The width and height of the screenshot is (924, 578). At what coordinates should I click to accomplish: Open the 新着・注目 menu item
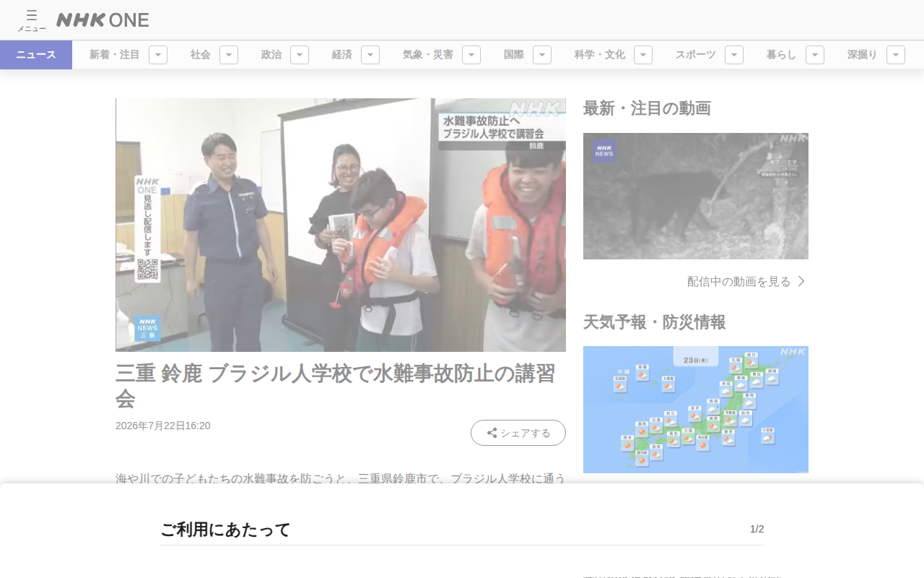(x=115, y=55)
